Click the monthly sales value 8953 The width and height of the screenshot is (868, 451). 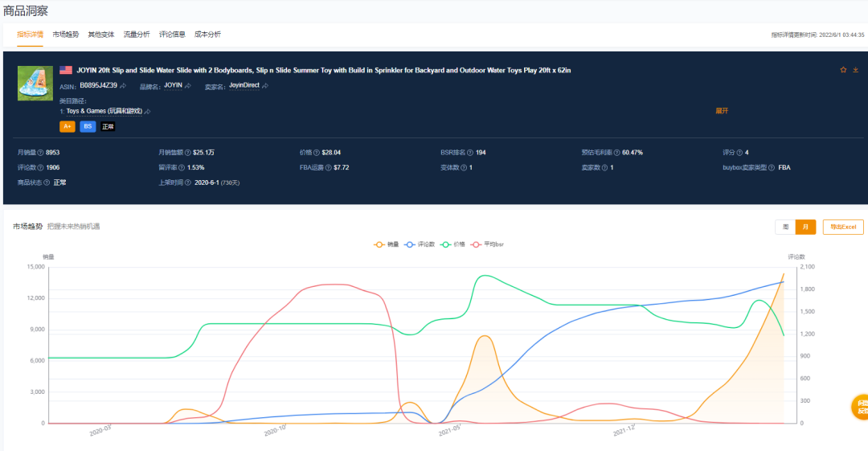(52, 153)
